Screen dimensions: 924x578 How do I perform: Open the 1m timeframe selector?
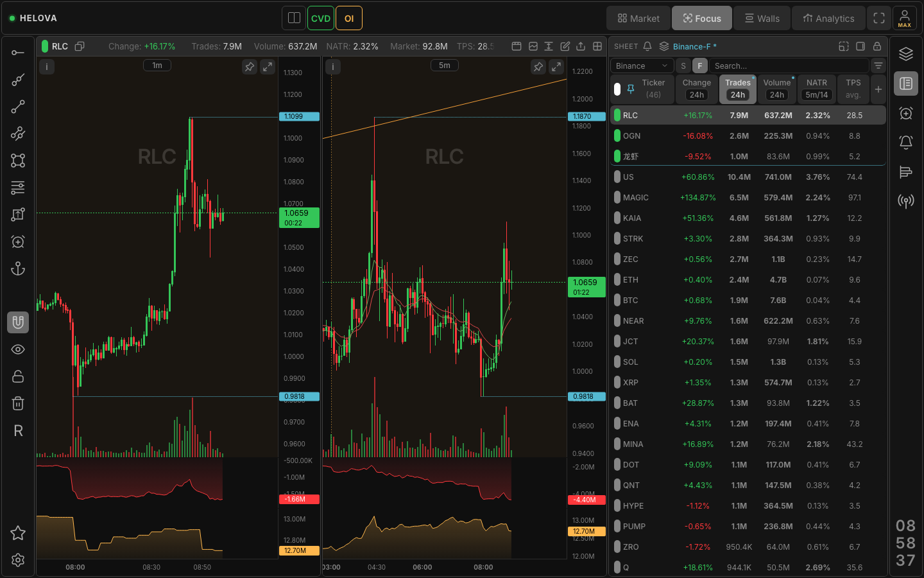(x=157, y=66)
